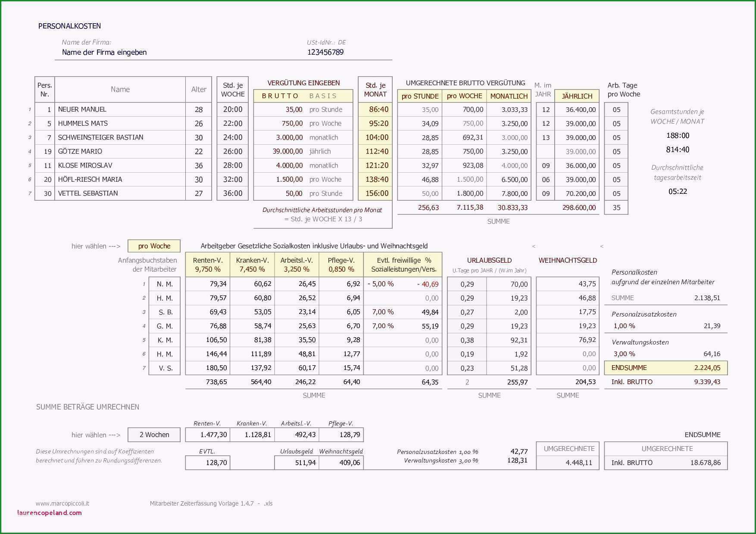The image size is (756, 534).
Task: Click voluntary percentage 7,00 % for S. B.
Action: pos(383,312)
